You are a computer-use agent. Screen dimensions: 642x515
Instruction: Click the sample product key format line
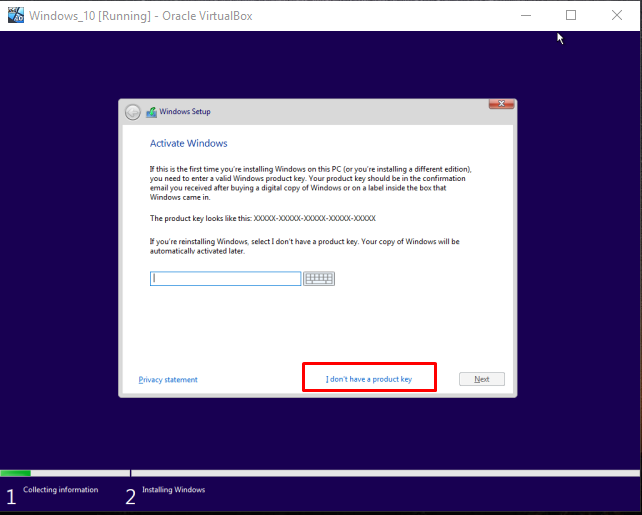point(263,218)
